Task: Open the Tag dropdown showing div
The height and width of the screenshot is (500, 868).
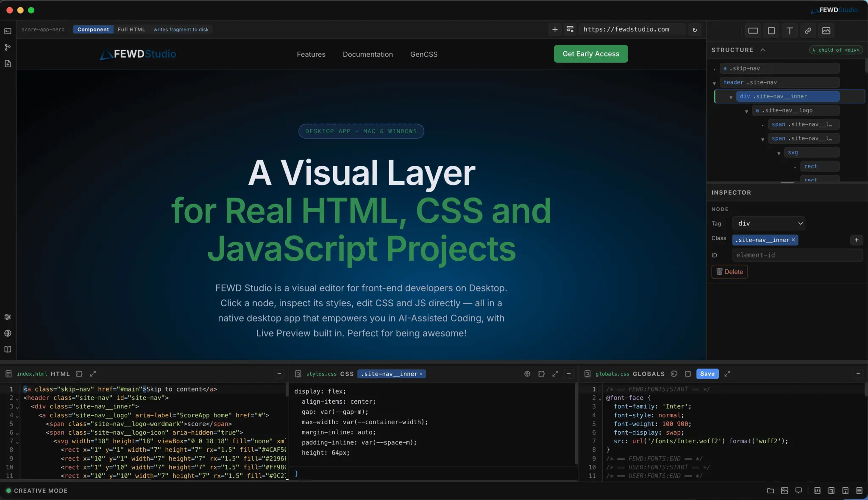Action: click(769, 223)
